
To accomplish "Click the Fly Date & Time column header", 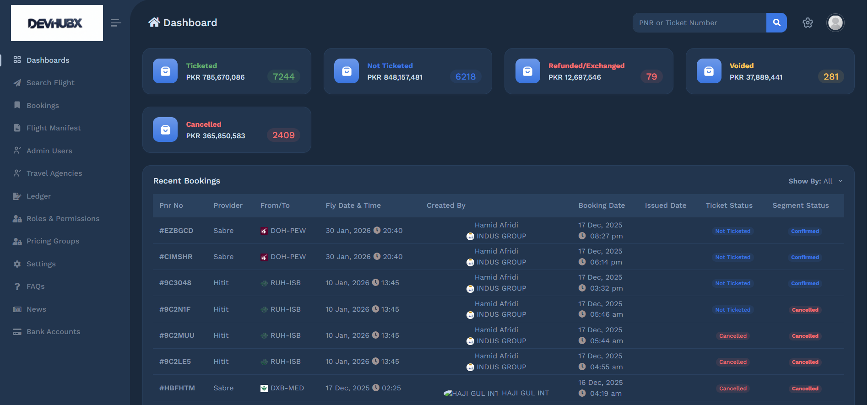I will 353,205.
